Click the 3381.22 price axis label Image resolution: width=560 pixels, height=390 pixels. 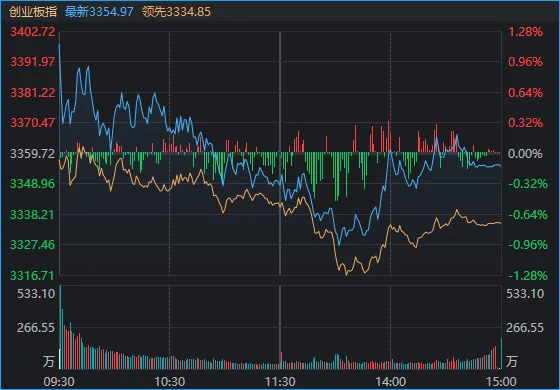(x=33, y=93)
